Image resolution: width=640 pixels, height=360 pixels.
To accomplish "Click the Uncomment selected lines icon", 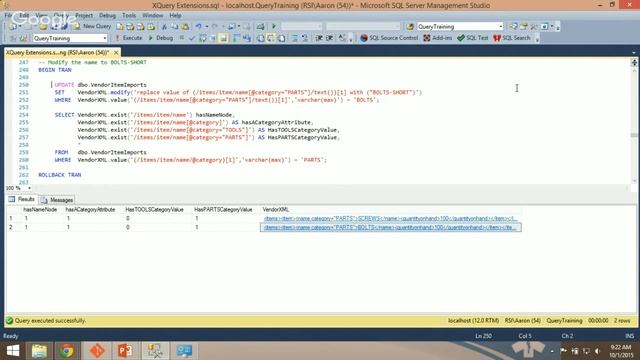I will coord(305,38).
